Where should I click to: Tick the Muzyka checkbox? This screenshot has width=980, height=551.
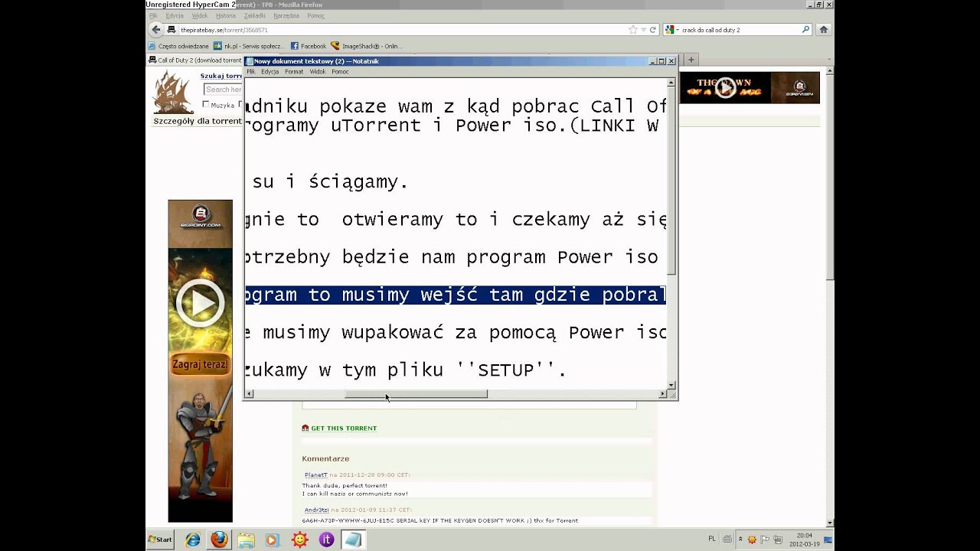tap(205, 104)
